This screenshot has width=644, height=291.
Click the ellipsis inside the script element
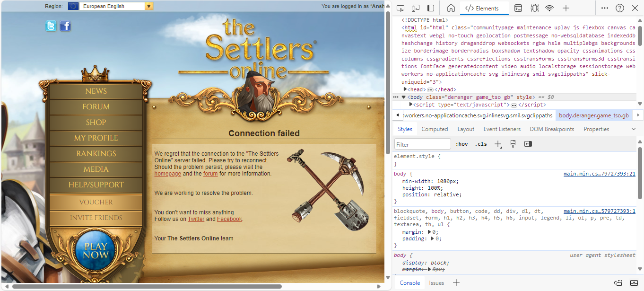point(513,105)
